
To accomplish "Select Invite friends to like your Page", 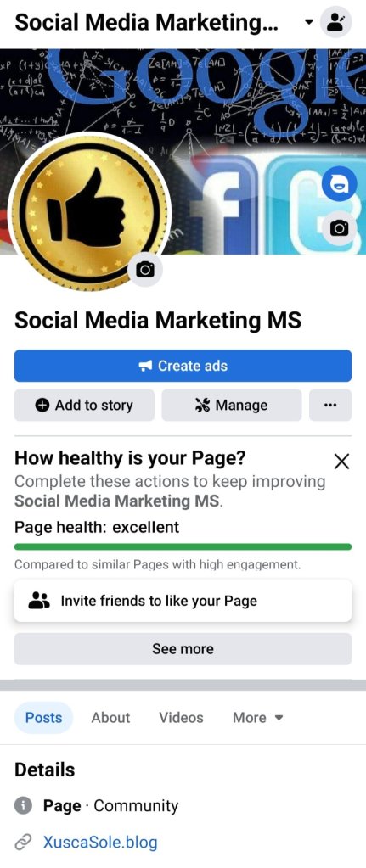I will (x=183, y=601).
